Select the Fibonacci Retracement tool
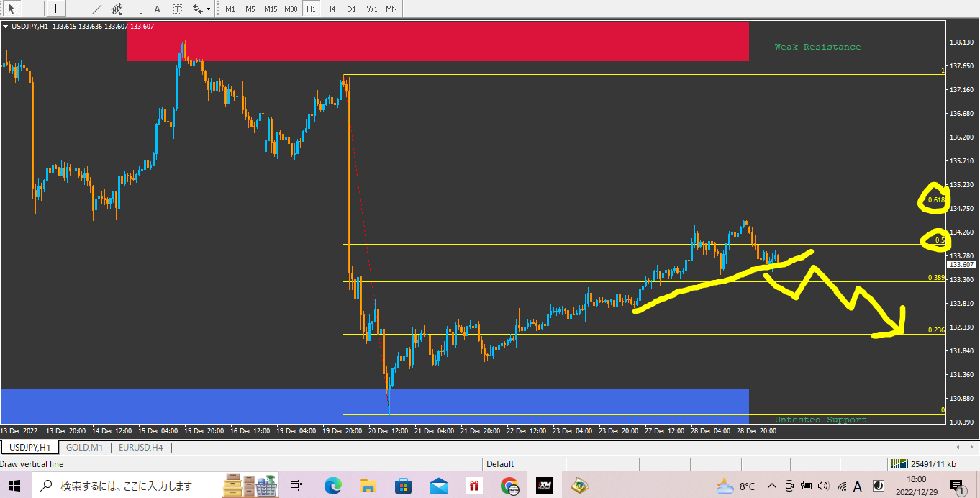980x498 pixels. (x=136, y=8)
